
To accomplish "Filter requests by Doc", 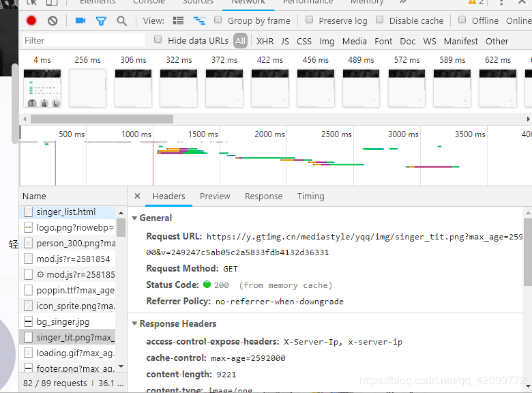I will [407, 41].
